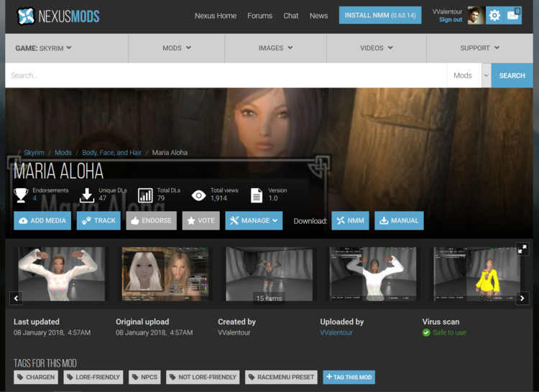Open the Uploaded by VValentour link
The width and height of the screenshot is (539, 392).
click(336, 332)
